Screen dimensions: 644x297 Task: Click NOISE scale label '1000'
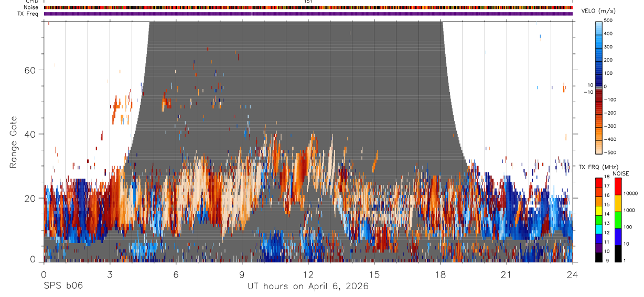pos(630,211)
